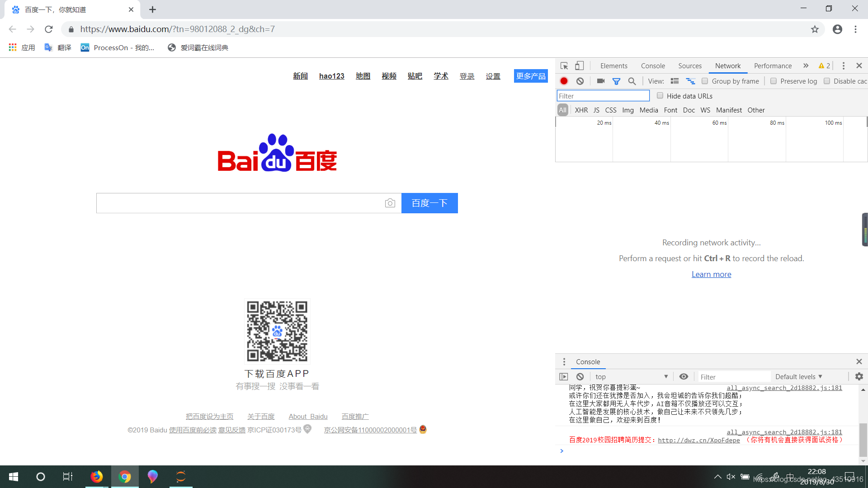Bookmark this page star icon

(x=815, y=29)
